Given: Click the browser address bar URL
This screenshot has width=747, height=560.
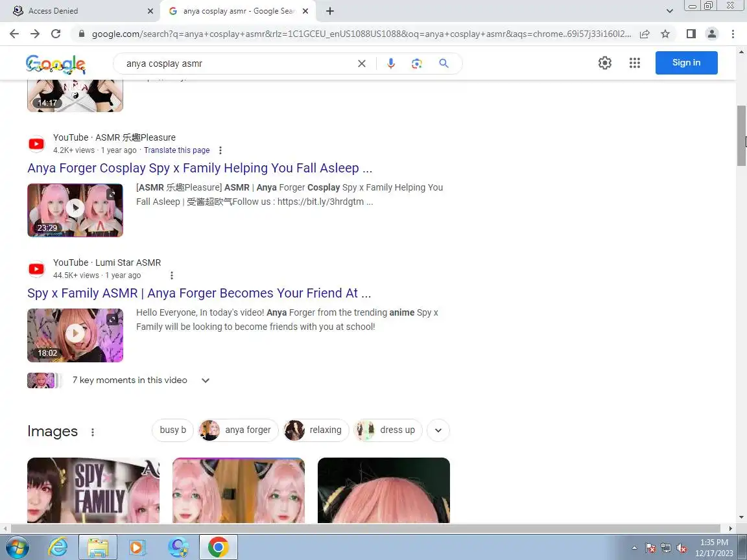Looking at the screenshot, I should click(361, 34).
